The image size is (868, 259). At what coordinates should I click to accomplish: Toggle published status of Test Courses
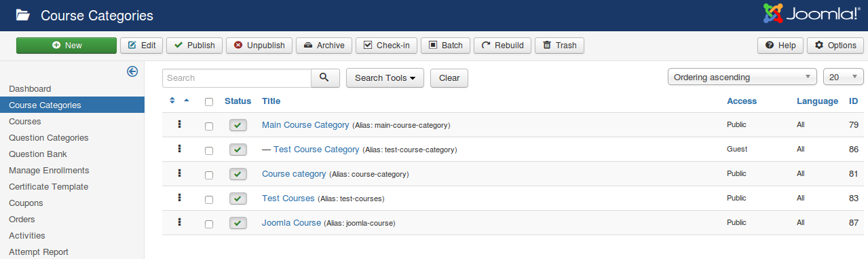click(238, 199)
